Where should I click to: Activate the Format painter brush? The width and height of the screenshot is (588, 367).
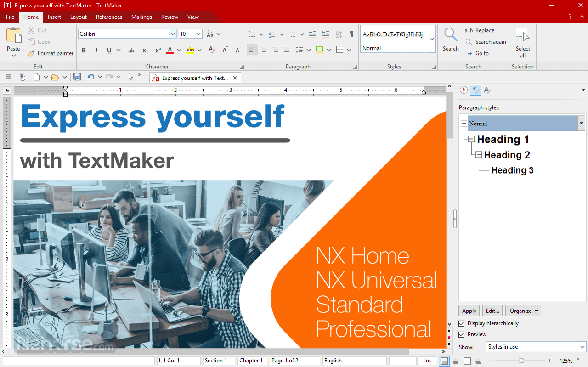31,53
